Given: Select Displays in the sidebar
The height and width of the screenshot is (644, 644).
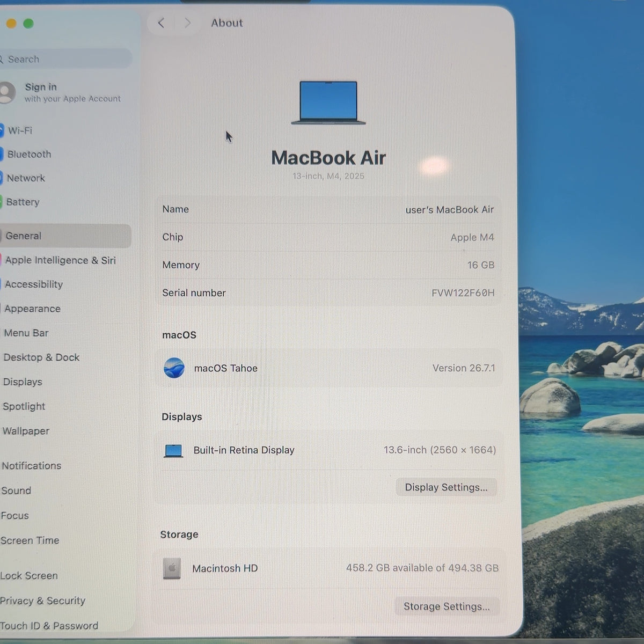Looking at the screenshot, I should 23,382.
